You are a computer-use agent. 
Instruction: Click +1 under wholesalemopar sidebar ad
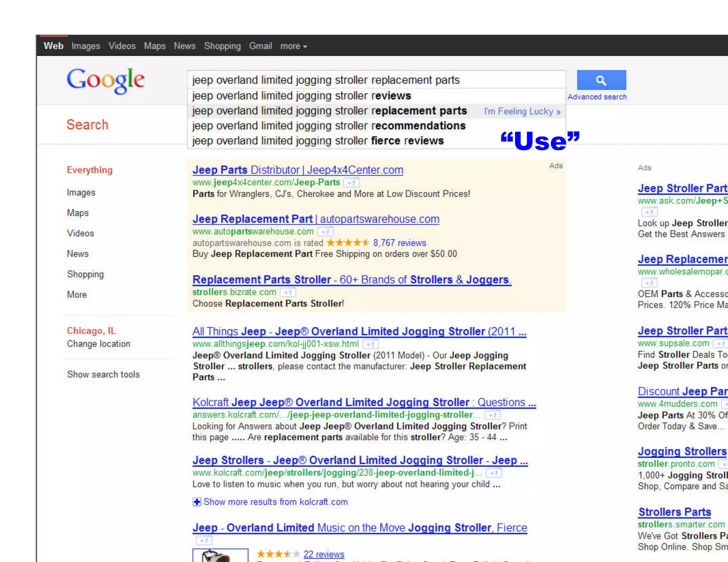tap(649, 283)
